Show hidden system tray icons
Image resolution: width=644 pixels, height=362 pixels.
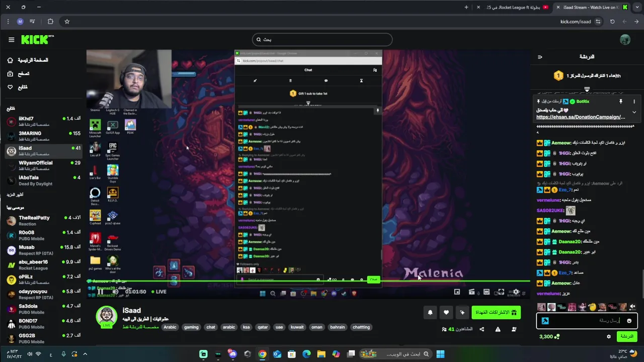pos(85,354)
